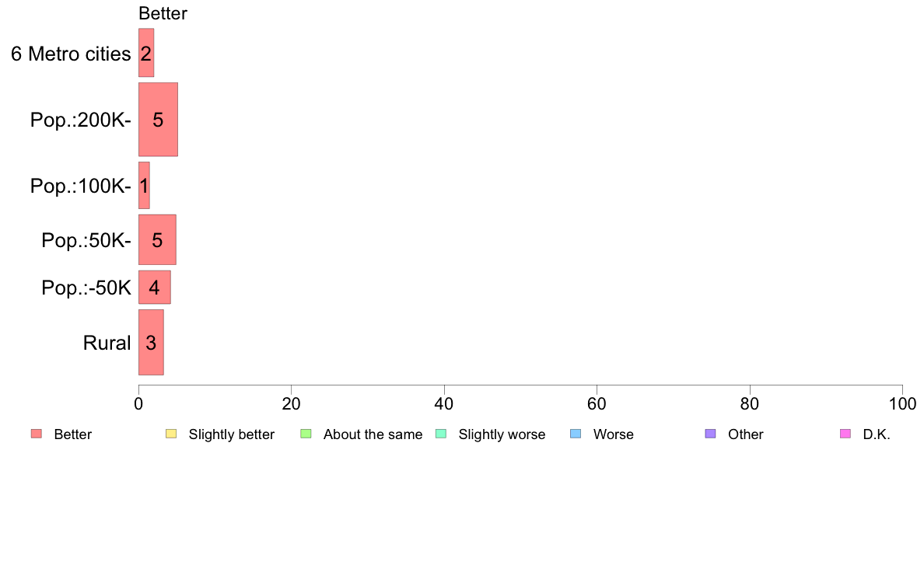Select the 6 Metro cities bar
924x572 pixels.
(x=146, y=53)
